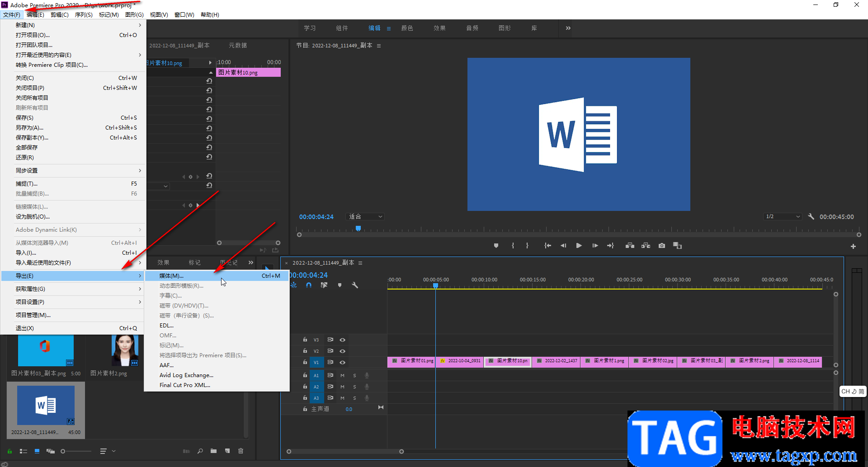The height and width of the screenshot is (467, 868).
Task: Open the Program monitor panel menu
Action: pos(379,46)
